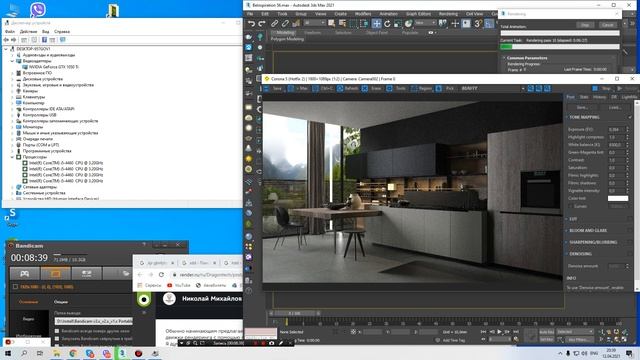Activate the Select and Link tool

[x=275, y=24]
